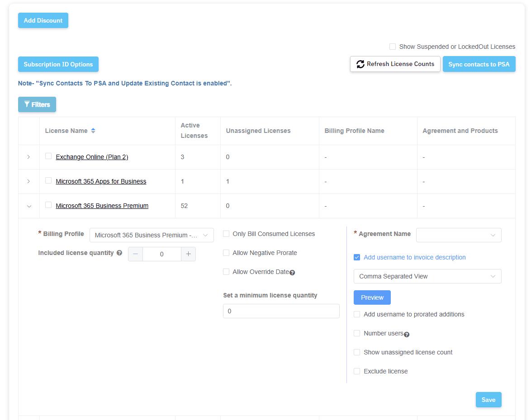Enable Only Bill Consumed Licenses
The image size is (531, 420).
coord(226,234)
